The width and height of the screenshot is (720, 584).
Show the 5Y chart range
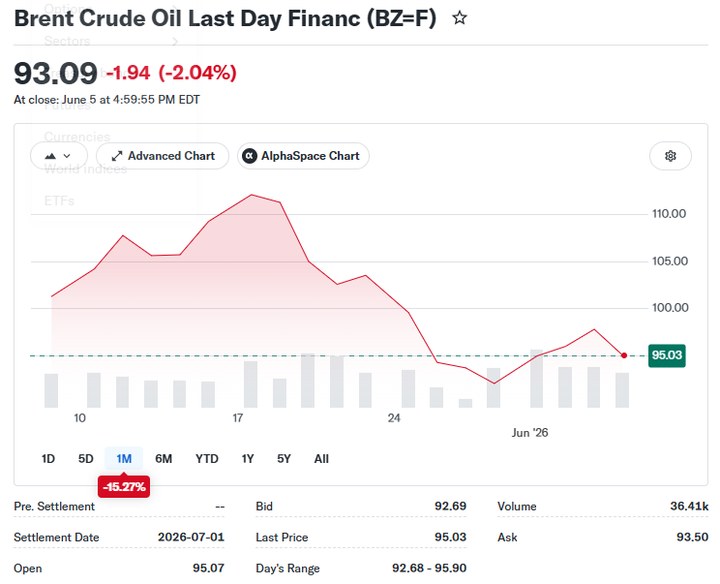[x=284, y=459]
